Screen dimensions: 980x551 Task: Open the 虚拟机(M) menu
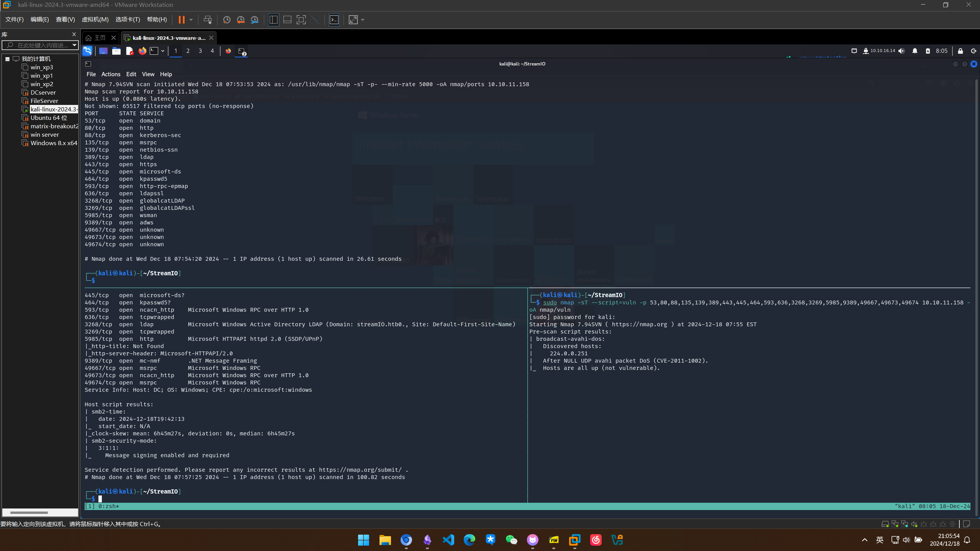[95, 20]
